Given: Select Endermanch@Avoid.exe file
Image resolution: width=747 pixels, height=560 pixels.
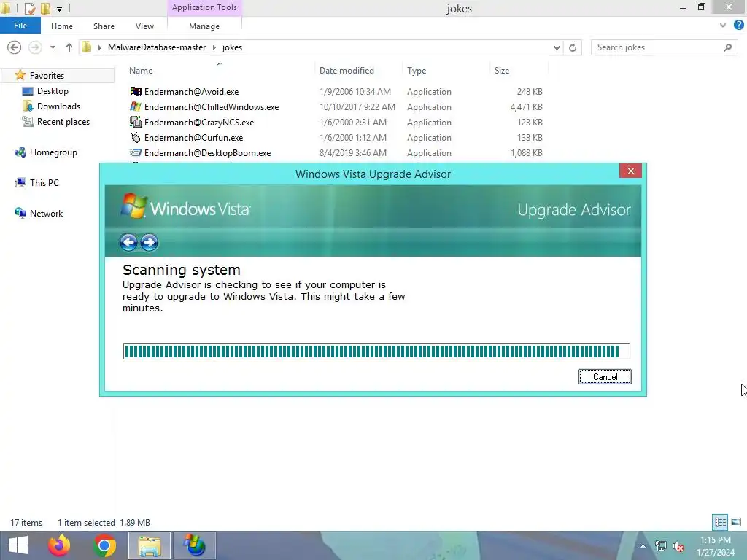Looking at the screenshot, I should (192, 91).
